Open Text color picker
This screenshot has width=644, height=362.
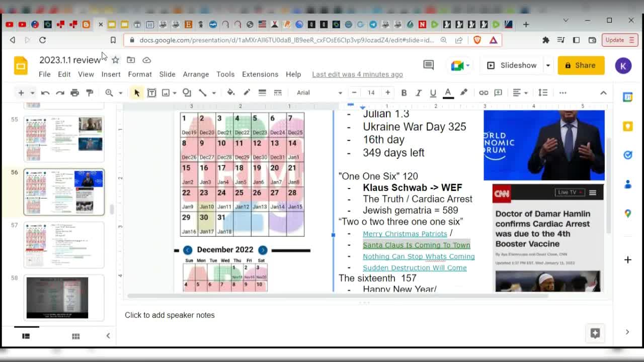point(448,93)
